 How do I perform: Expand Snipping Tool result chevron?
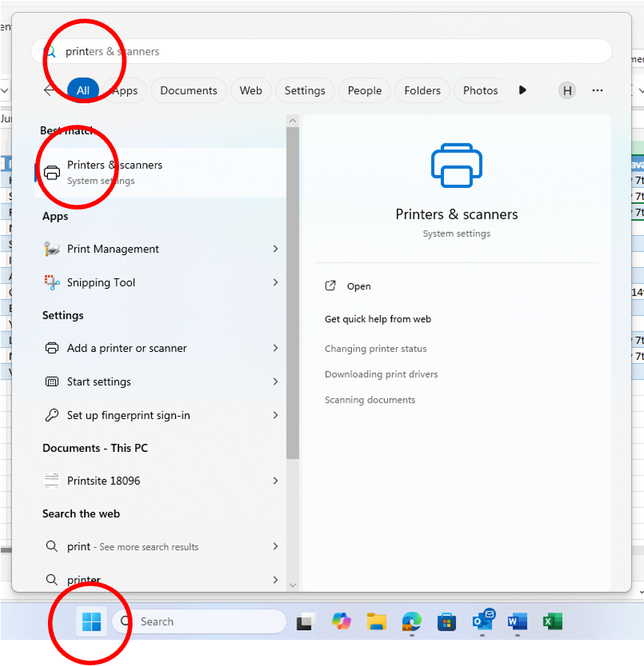coord(276,282)
